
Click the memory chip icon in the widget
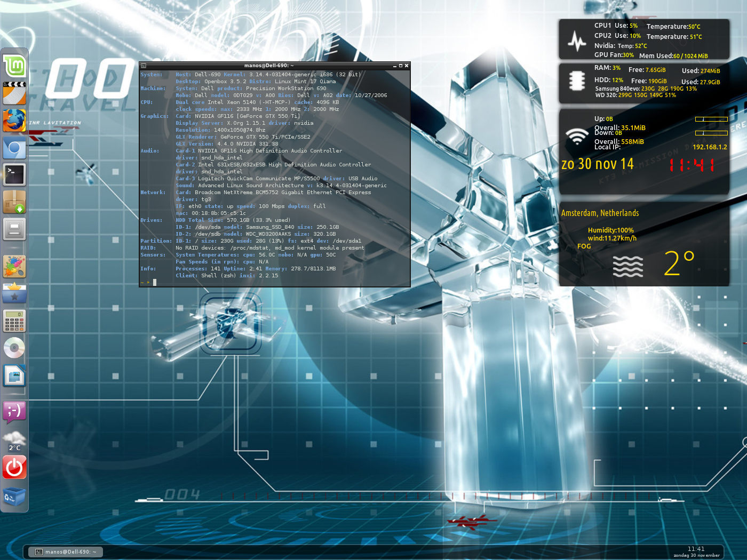[577, 81]
